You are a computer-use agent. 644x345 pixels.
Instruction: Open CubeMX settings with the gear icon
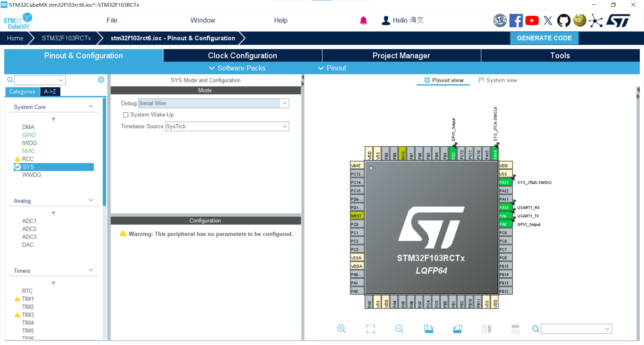coord(101,80)
